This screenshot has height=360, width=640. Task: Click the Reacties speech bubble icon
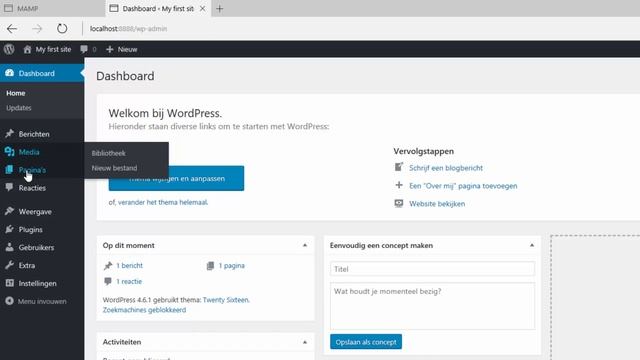coord(9,187)
